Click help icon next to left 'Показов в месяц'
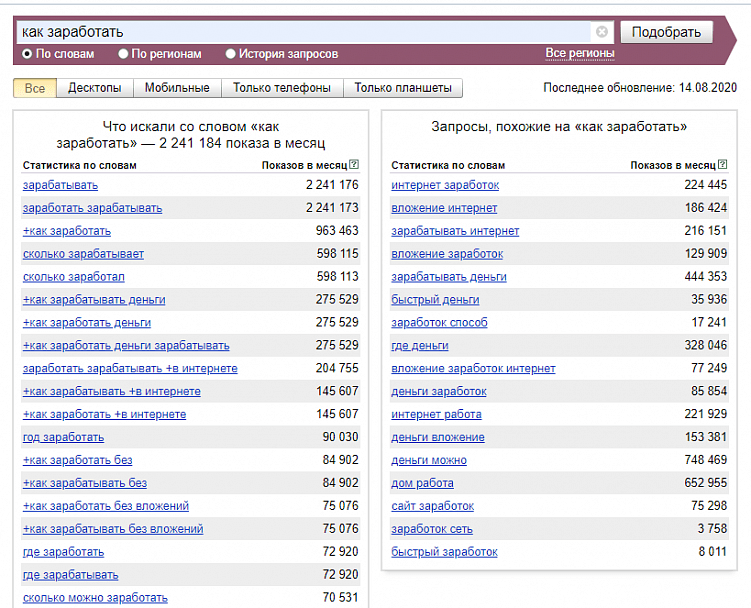751x608 pixels. pos(355,165)
